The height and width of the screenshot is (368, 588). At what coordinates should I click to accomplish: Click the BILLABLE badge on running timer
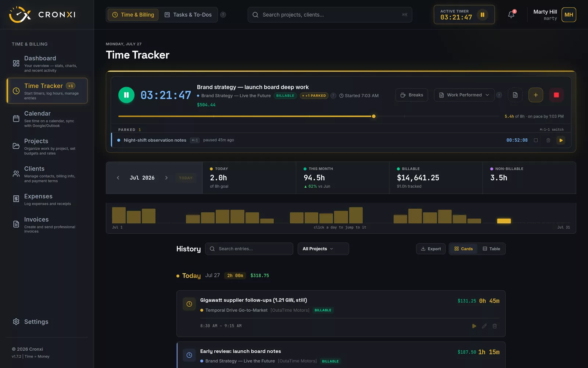coord(285,96)
